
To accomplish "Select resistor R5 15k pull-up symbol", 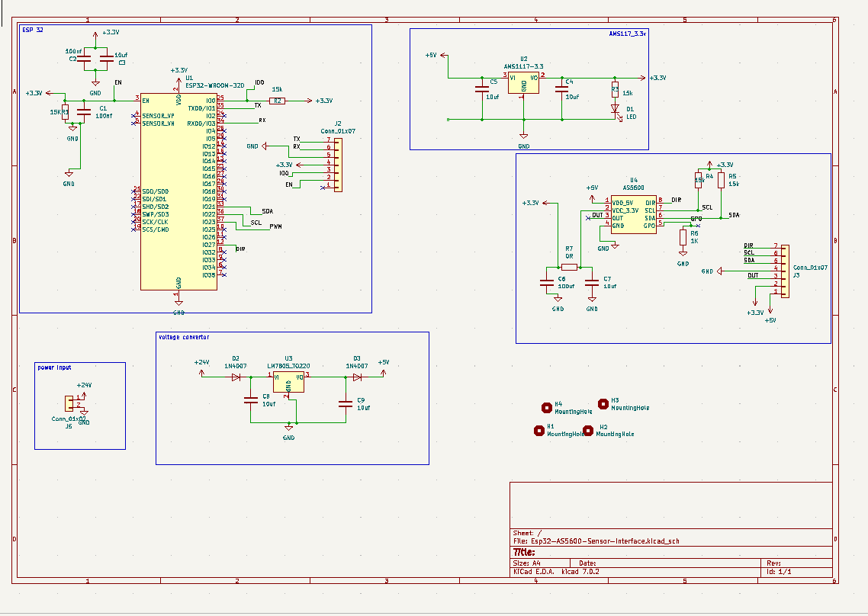I will 721,181.
